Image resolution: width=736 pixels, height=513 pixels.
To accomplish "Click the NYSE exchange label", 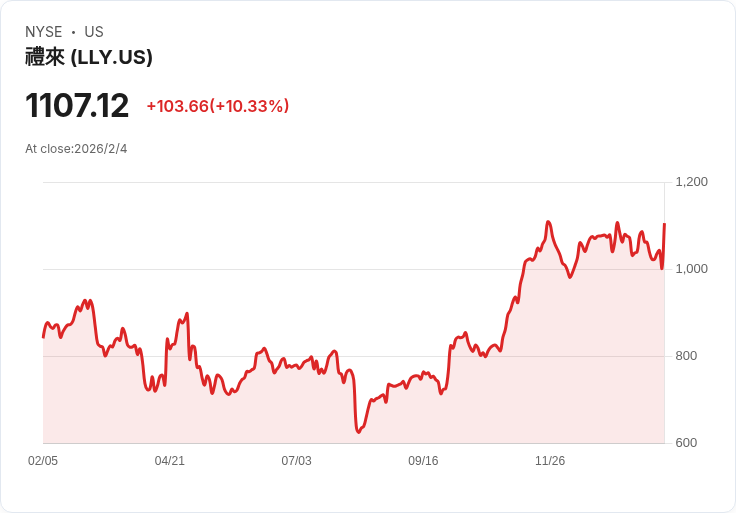I will pos(44,32).
